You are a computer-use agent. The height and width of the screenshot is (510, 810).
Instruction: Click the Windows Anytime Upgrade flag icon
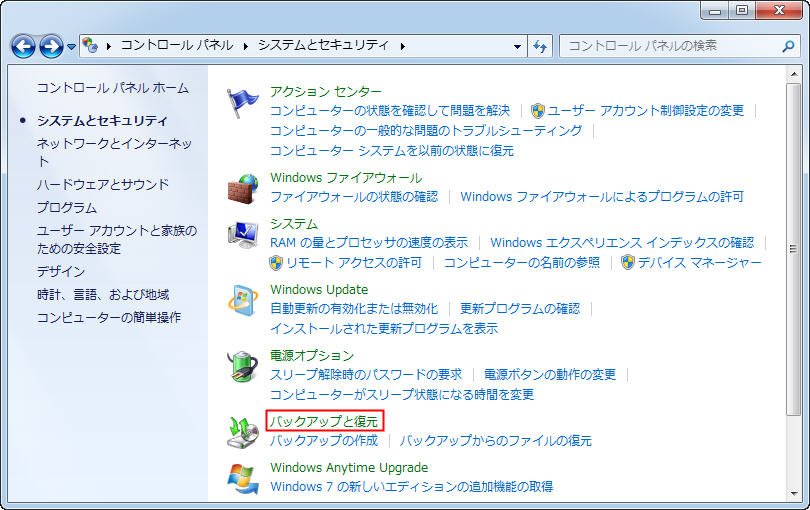[x=243, y=478]
